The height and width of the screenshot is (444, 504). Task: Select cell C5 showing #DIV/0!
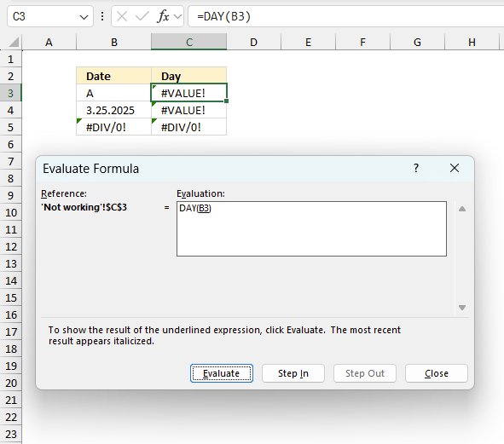[189, 127]
